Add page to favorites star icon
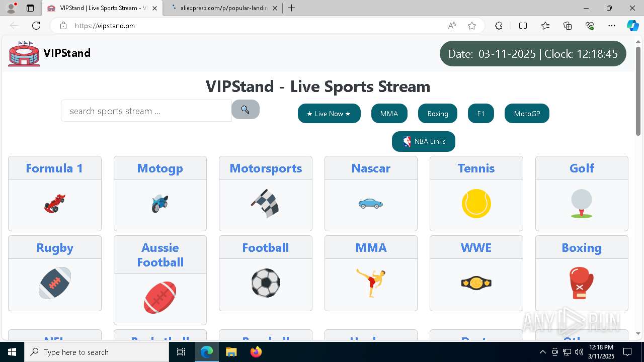This screenshot has height=362, width=644. tap(472, 26)
